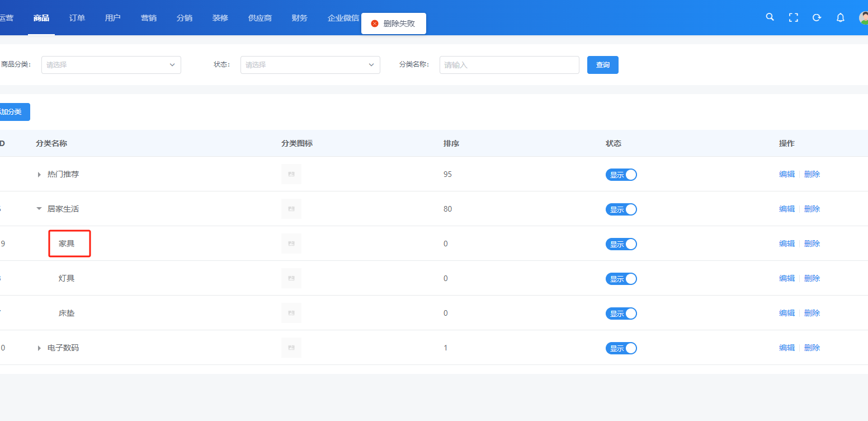
Task: Select the 灯具 category name
Action: click(67, 278)
